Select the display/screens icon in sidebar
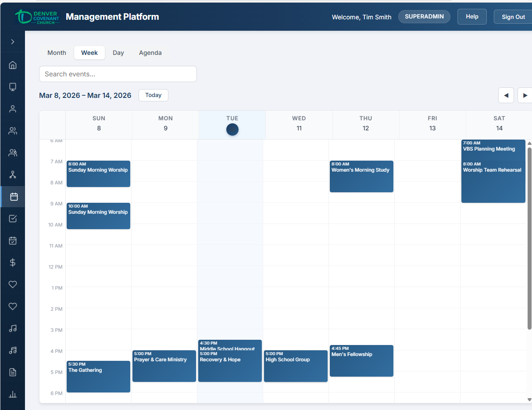Image resolution: width=532 pixels, height=410 pixels. [13, 87]
